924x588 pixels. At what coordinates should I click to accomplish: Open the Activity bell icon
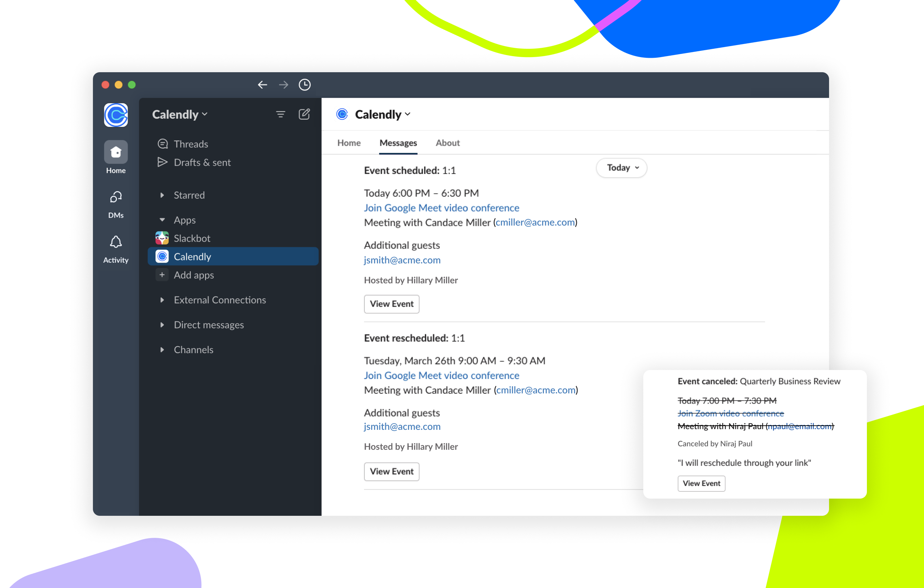[116, 242]
